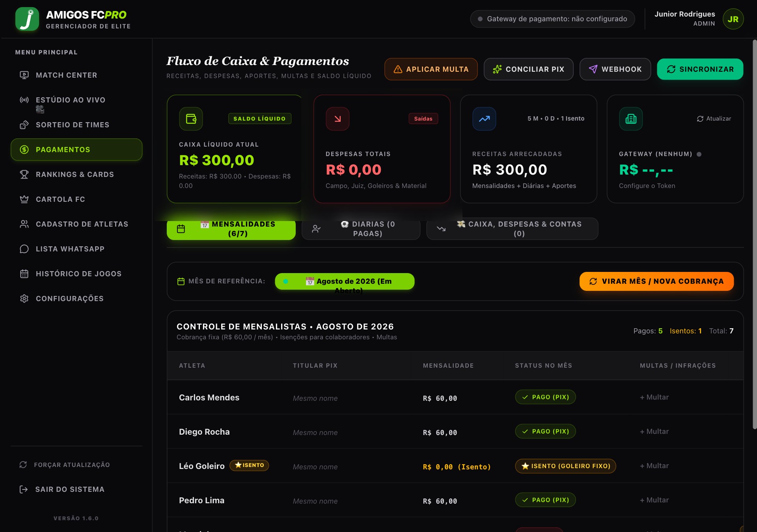Click the Cartola FC crown icon
This screenshot has width=757, height=532.
[24, 199]
